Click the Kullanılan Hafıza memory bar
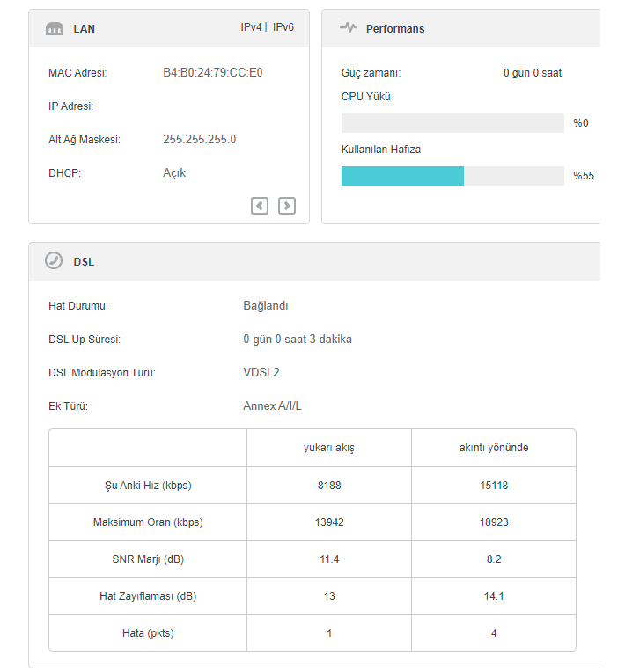 coord(452,176)
